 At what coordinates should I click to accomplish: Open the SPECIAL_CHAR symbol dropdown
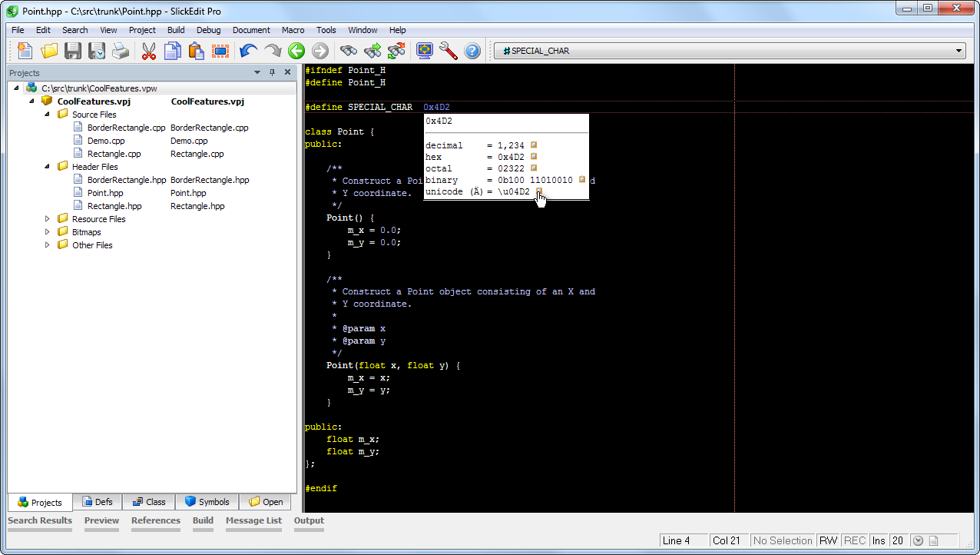click(x=959, y=51)
